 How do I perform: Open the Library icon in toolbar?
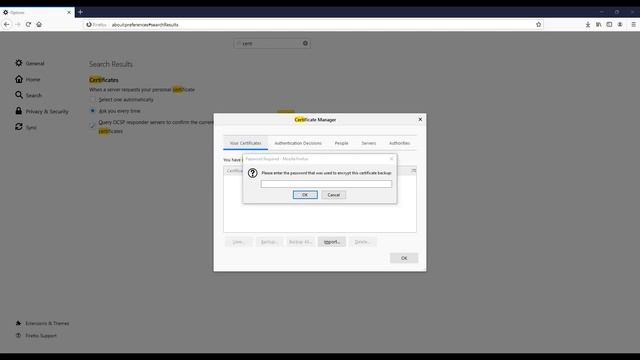598,24
